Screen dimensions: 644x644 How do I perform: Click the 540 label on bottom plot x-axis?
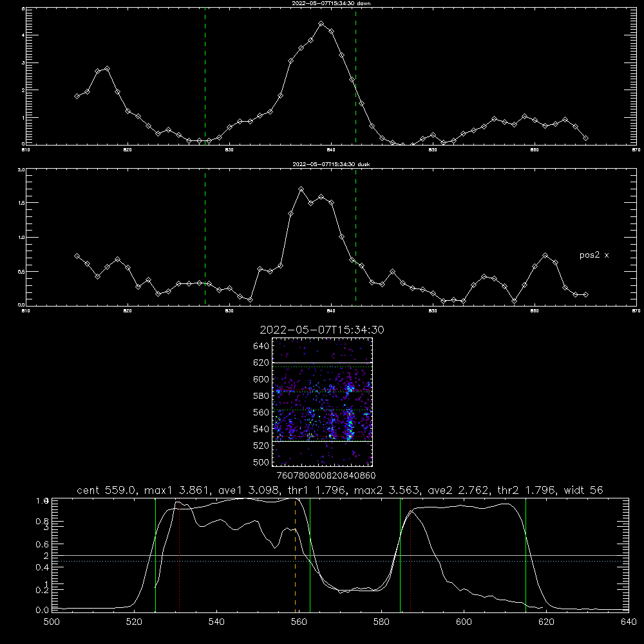[216, 622]
